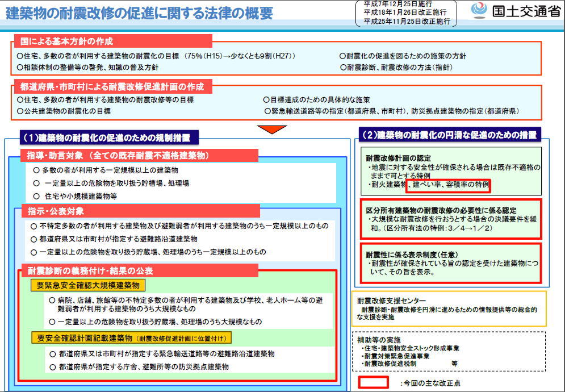Click the orange downward triangle arrow
The width and height of the screenshot is (565, 392).
(272, 129)
